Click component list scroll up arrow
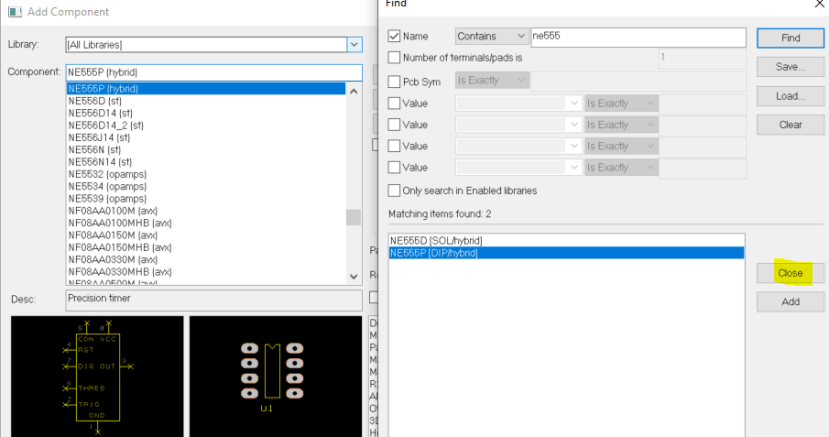Screen dimensions: 829x437 click(x=354, y=91)
